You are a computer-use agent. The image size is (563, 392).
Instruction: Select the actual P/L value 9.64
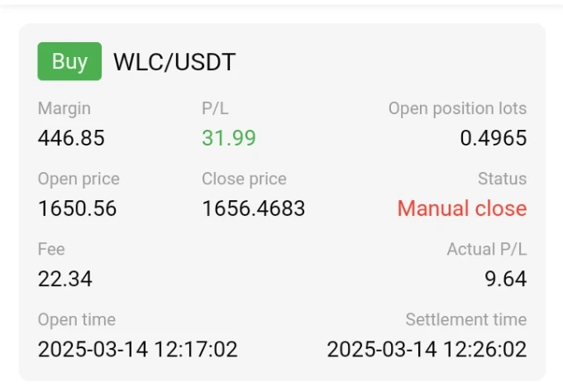505,280
